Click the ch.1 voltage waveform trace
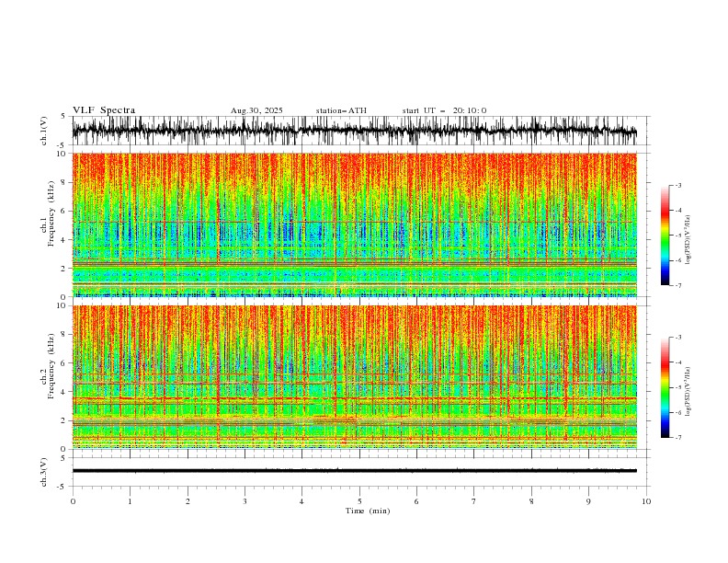Image resolution: width=728 pixels, height=563 pixels. (354, 131)
